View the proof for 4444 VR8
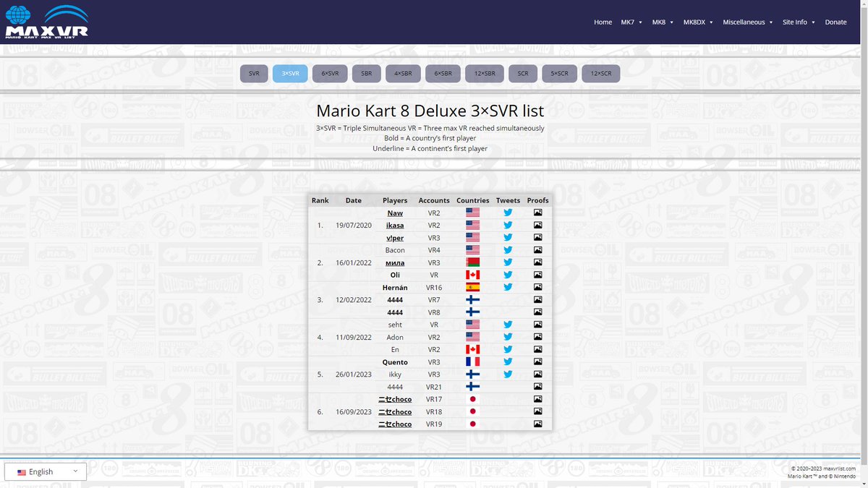868x488 pixels. 537,312
